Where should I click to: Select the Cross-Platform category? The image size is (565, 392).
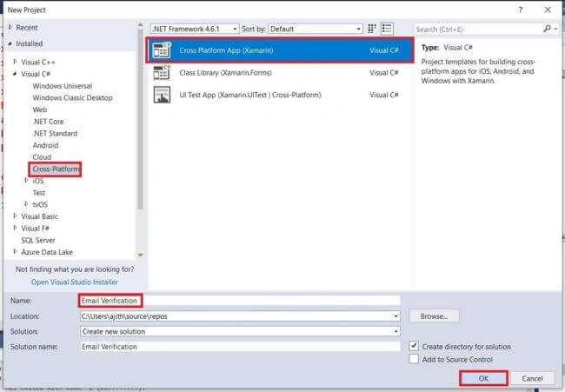(56, 169)
